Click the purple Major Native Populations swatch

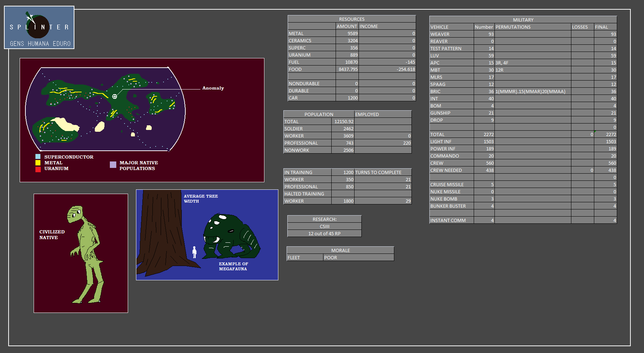(x=113, y=165)
